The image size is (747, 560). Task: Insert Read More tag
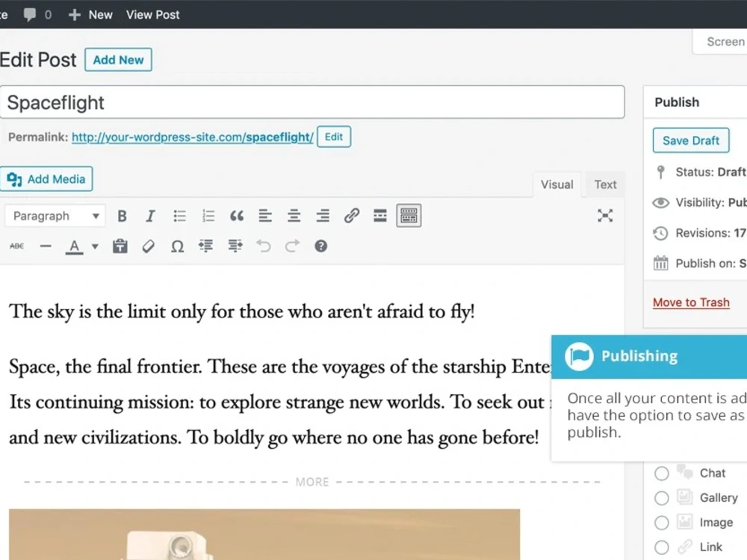tap(380, 217)
